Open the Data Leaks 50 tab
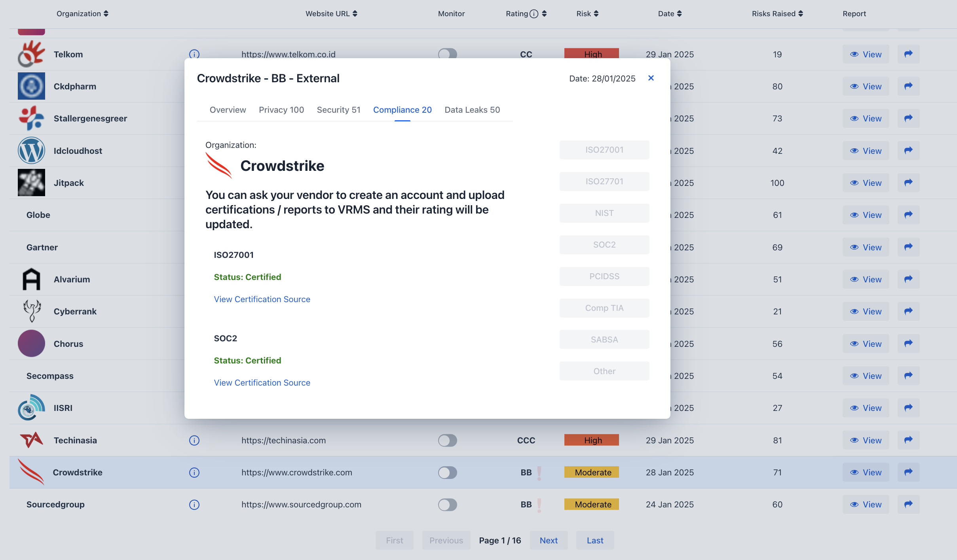The image size is (957, 560). pos(472,110)
